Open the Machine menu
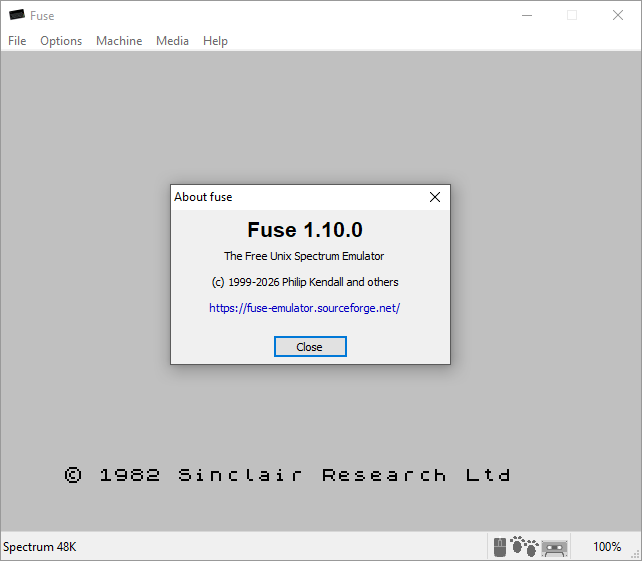642x561 pixels. pyautogui.click(x=119, y=41)
